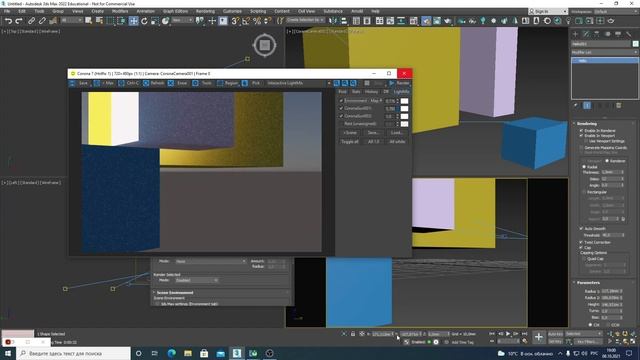
Task: Click the Align tool icon
Action: coord(344,21)
